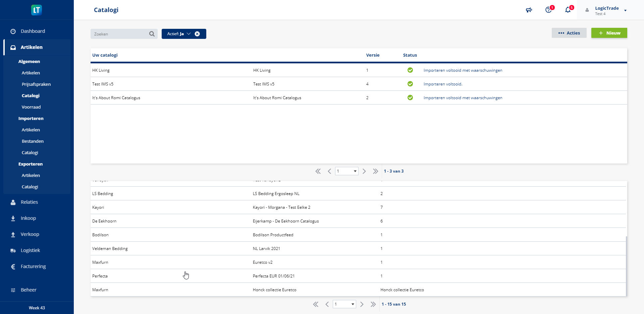
Task: Click the Week 43 indicator
Action: click(37, 308)
